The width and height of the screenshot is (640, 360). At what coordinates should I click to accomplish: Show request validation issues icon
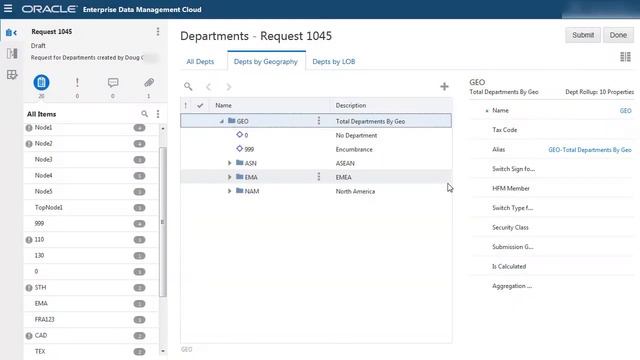coord(77,82)
